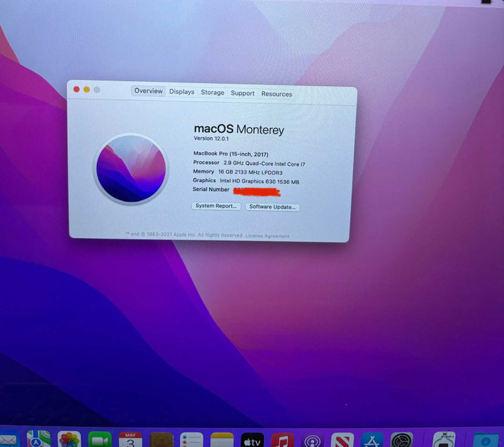Minimize the About This Mac window
504x447 pixels.
coord(87,89)
